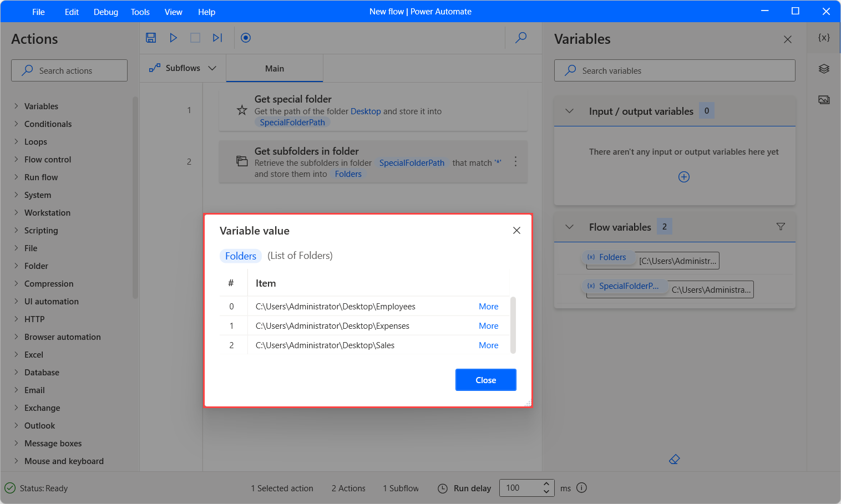Open the Debug menu
The height and width of the screenshot is (504, 841).
click(105, 12)
